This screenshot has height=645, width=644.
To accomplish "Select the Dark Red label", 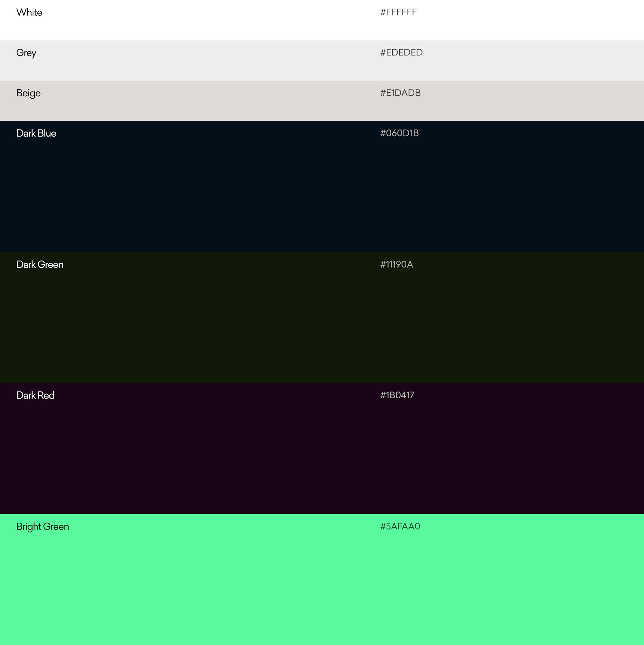I will (35, 395).
